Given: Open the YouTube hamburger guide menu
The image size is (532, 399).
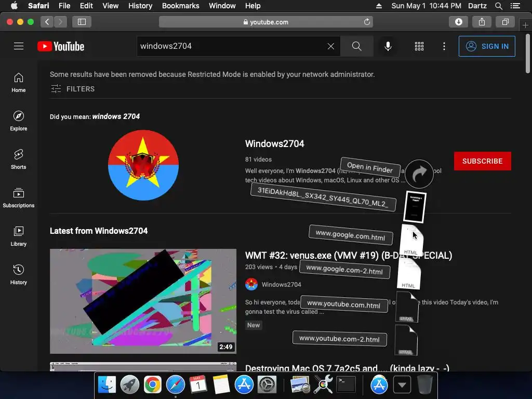Looking at the screenshot, I should click(x=19, y=46).
